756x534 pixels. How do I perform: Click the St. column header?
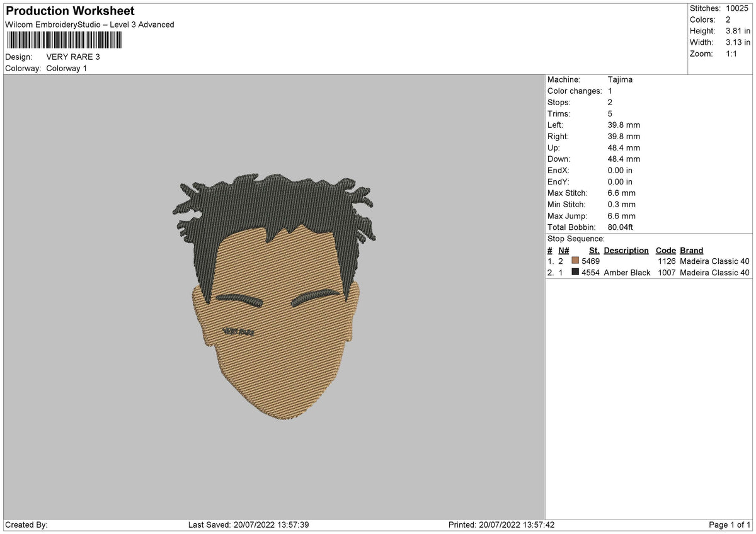click(594, 251)
